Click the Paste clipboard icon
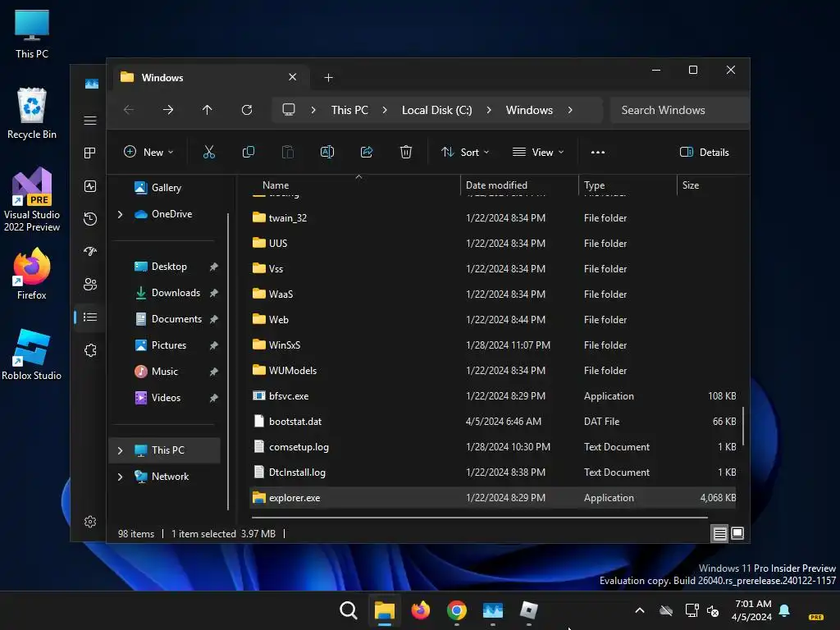The height and width of the screenshot is (630, 840). pos(288,152)
